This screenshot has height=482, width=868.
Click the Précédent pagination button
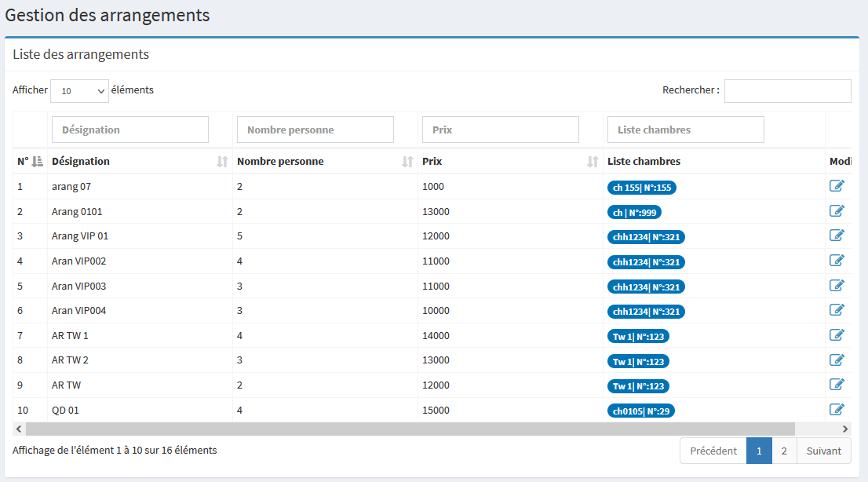tap(713, 451)
